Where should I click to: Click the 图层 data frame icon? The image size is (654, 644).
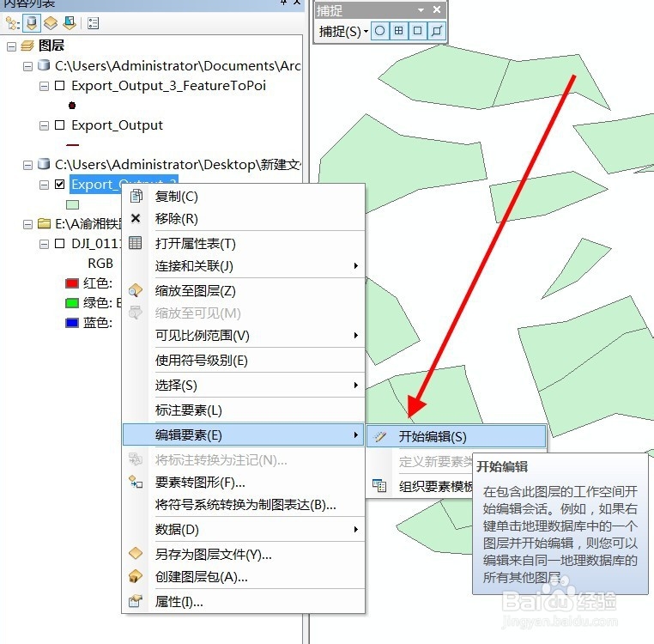pos(27,46)
